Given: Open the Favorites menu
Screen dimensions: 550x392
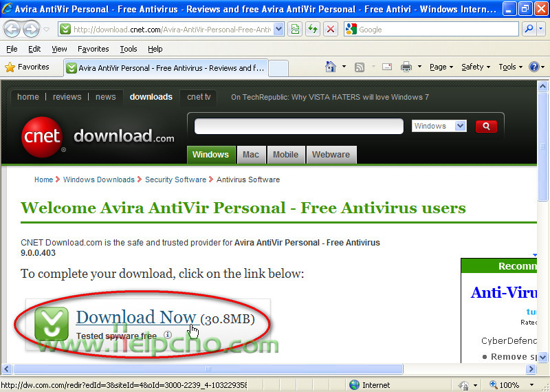Looking at the screenshot, I should [93, 49].
